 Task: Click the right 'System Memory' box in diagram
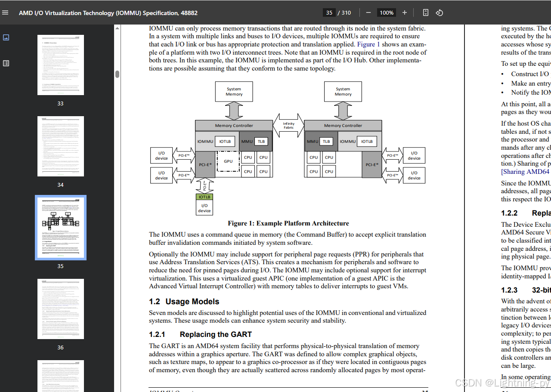[343, 92]
